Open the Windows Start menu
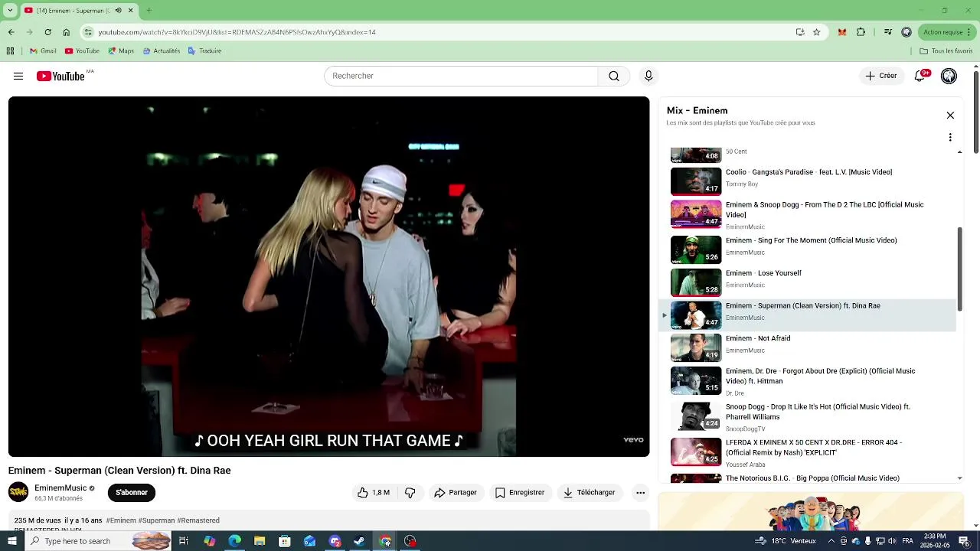The image size is (980, 551). 11,541
